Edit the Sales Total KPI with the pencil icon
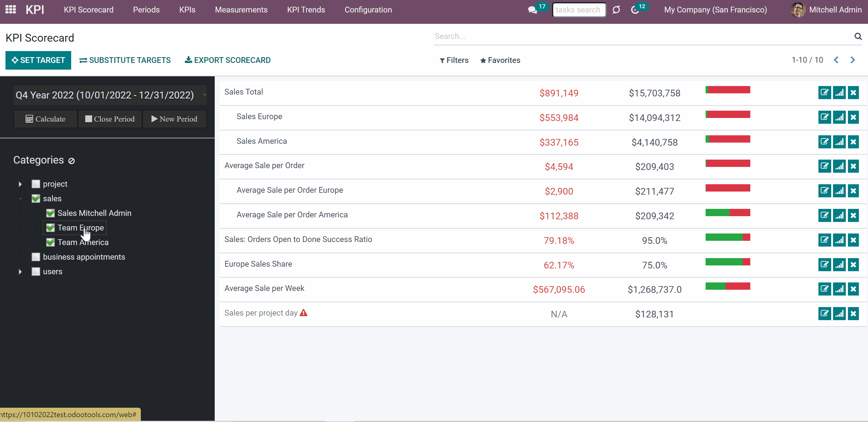Image resolution: width=868 pixels, height=422 pixels. 825,92
